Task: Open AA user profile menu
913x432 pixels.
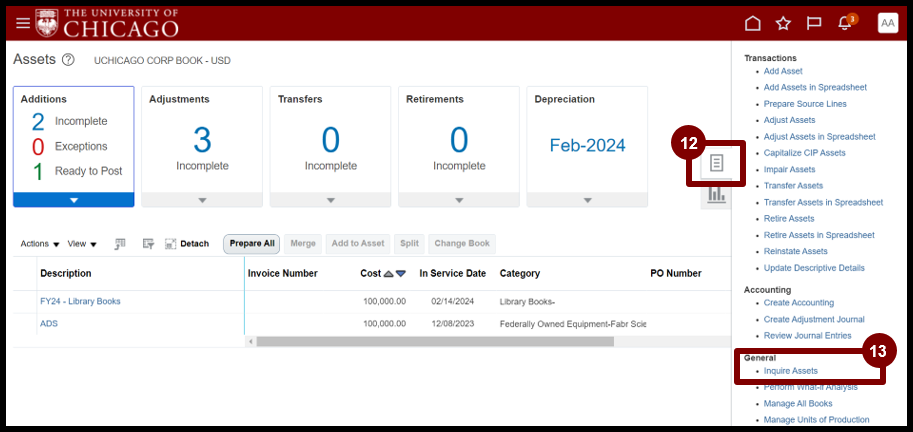Action: (x=888, y=23)
